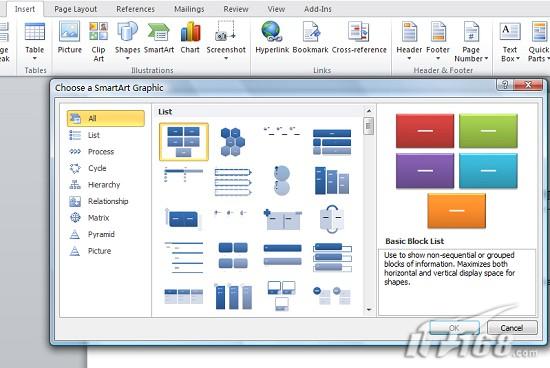Image resolution: width=550 pixels, height=368 pixels.
Task: Expand the Page Number dropdown
Action: [486, 59]
